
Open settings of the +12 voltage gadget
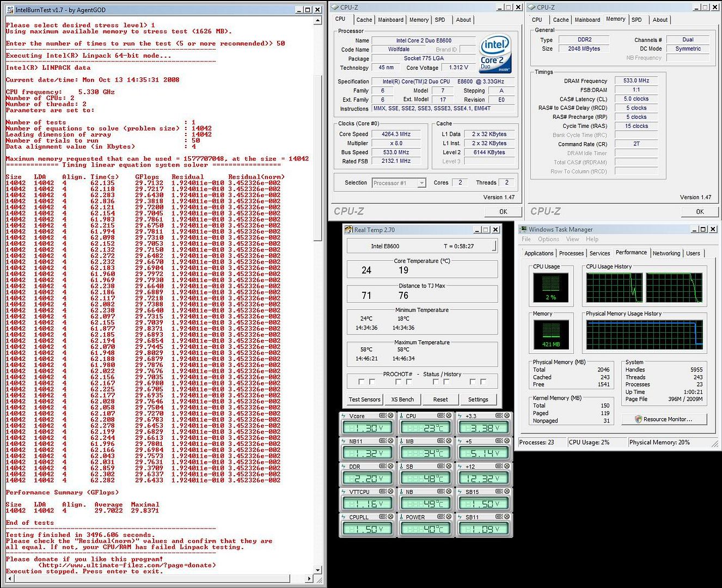click(x=499, y=467)
